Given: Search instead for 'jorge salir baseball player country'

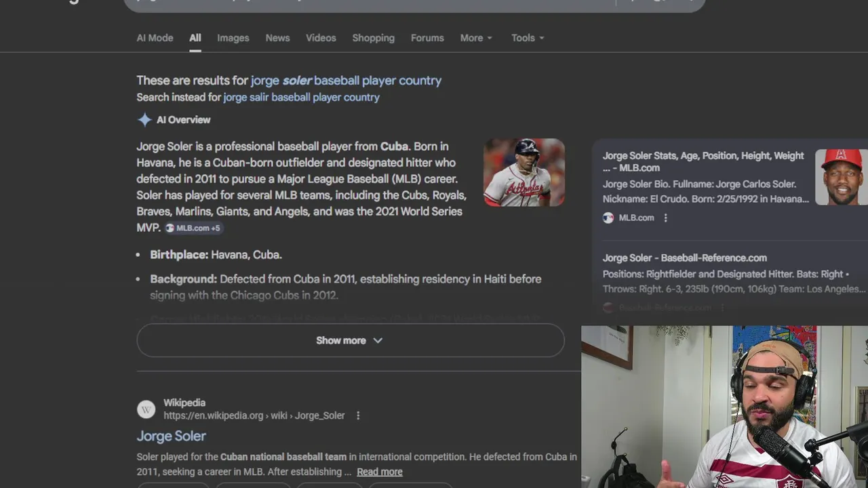Looking at the screenshot, I should (x=301, y=98).
